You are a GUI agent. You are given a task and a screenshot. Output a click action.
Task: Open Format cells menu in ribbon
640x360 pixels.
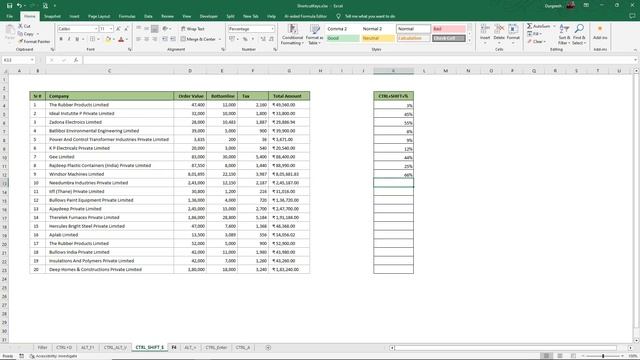click(513, 33)
